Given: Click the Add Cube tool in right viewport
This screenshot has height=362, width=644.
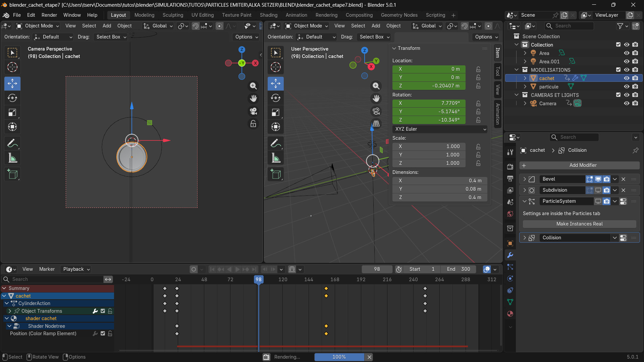Looking at the screenshot, I should click(276, 174).
